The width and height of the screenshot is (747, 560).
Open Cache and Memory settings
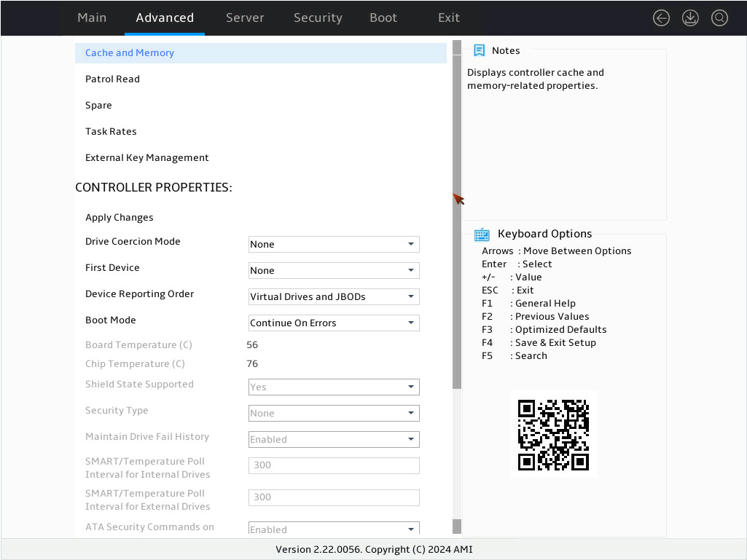point(261,53)
